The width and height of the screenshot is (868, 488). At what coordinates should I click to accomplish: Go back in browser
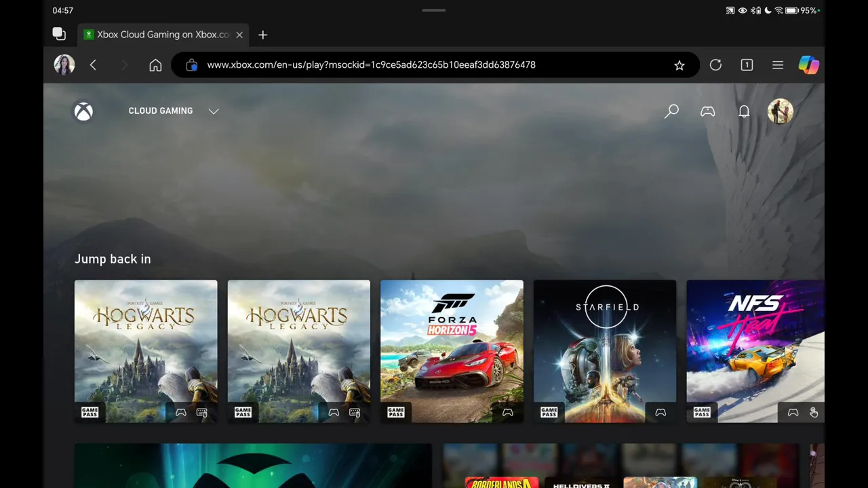pos(93,65)
